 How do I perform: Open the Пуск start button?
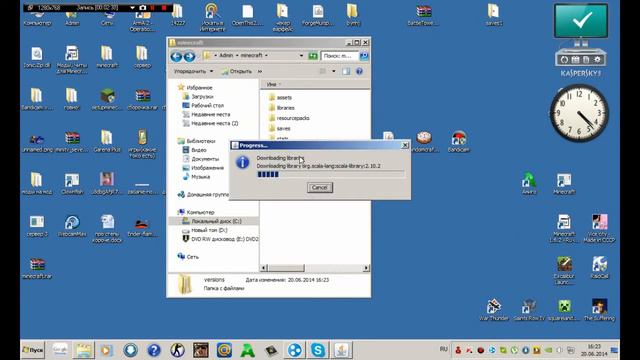(32, 350)
